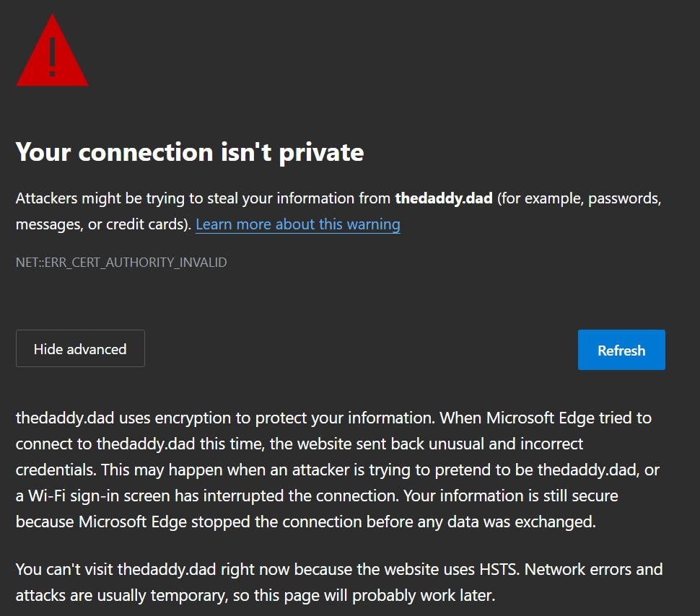Click thedaddy.dad at the advanced paragraph start

click(x=65, y=418)
